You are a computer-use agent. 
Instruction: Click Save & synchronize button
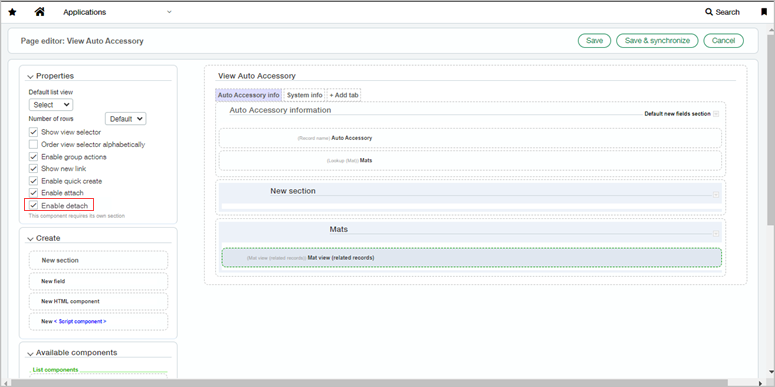click(657, 41)
